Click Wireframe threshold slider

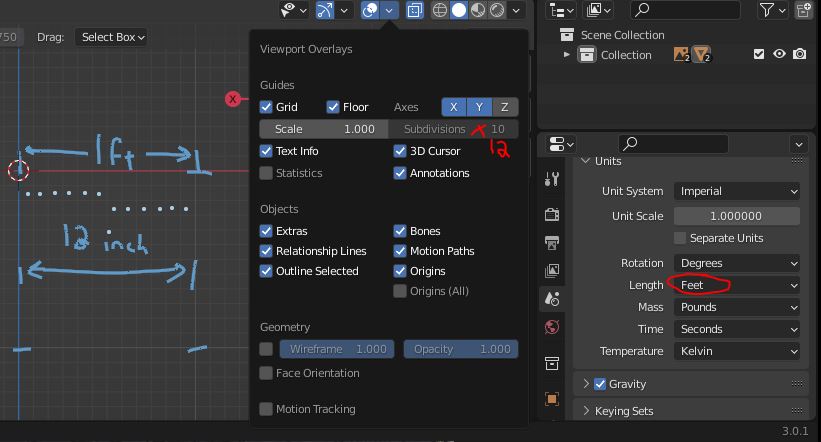point(337,349)
